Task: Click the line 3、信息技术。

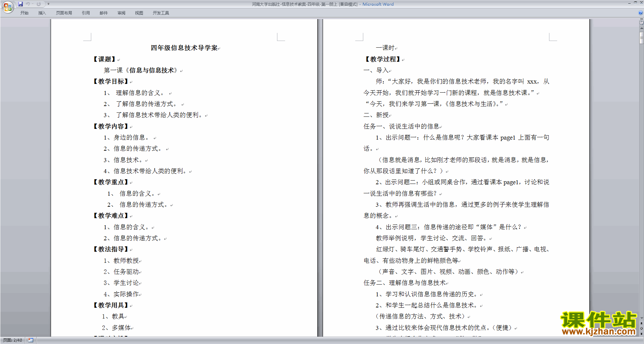Action: pos(124,160)
